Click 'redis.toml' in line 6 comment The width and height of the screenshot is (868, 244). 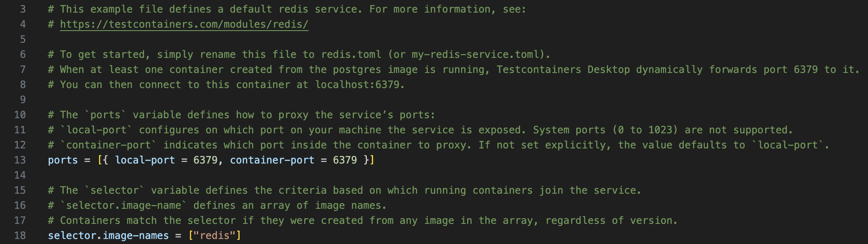point(351,55)
